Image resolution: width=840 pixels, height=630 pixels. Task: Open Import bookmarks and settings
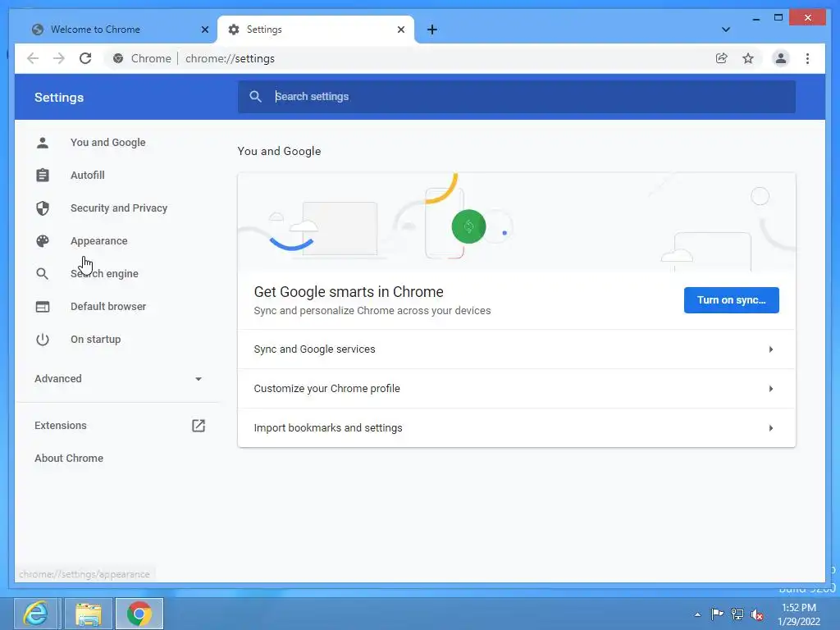click(x=517, y=428)
